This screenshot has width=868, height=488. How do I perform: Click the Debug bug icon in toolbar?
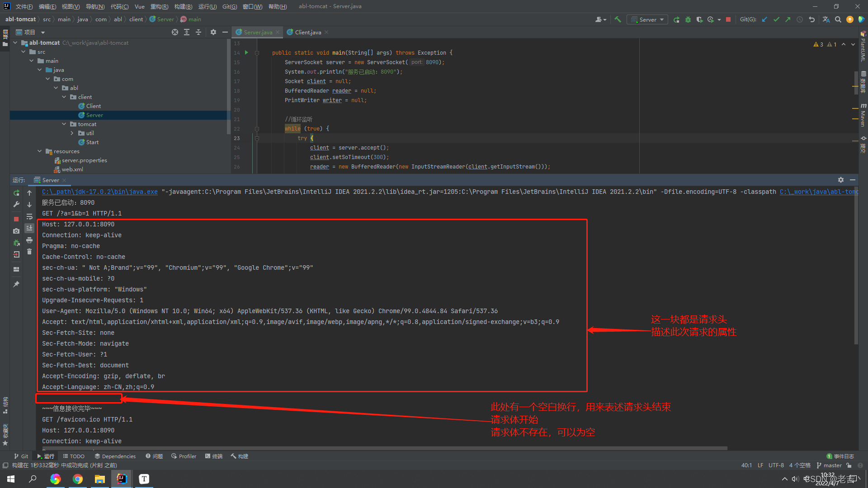[x=688, y=19]
